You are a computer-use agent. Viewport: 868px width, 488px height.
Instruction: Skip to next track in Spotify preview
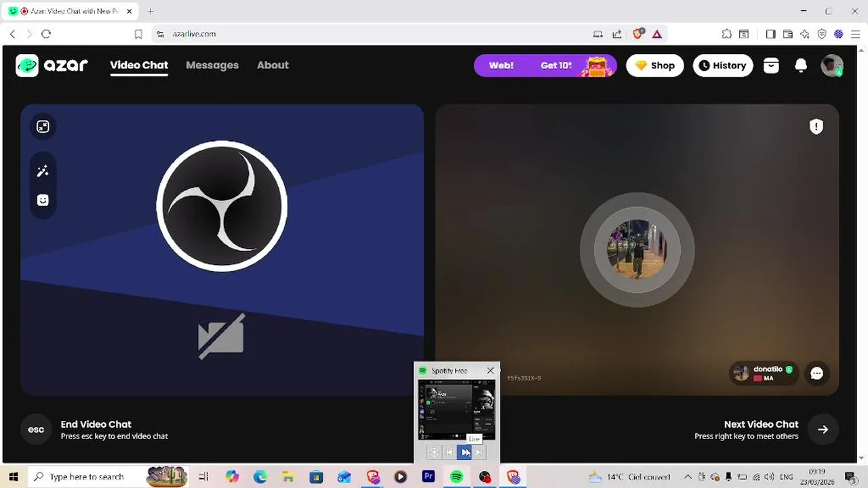pos(479,452)
